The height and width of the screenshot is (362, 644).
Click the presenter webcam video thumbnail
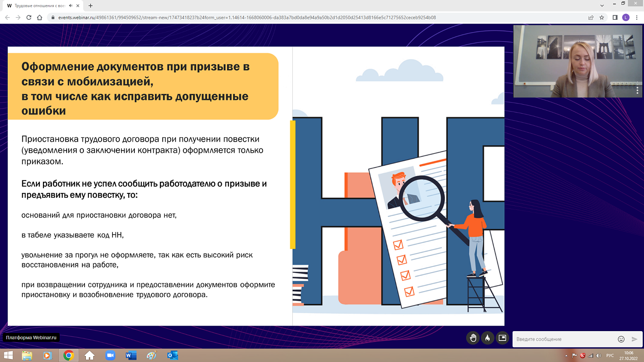(578, 61)
